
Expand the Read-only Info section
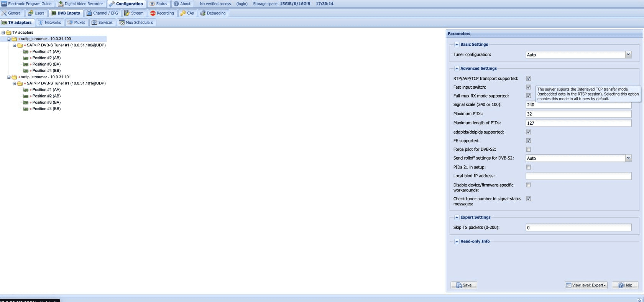[457, 241]
